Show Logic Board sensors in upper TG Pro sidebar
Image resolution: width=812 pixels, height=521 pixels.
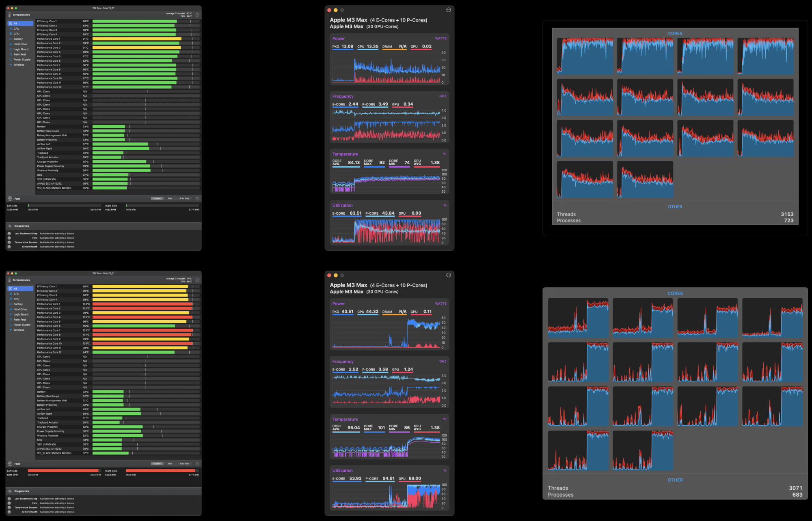pos(20,49)
